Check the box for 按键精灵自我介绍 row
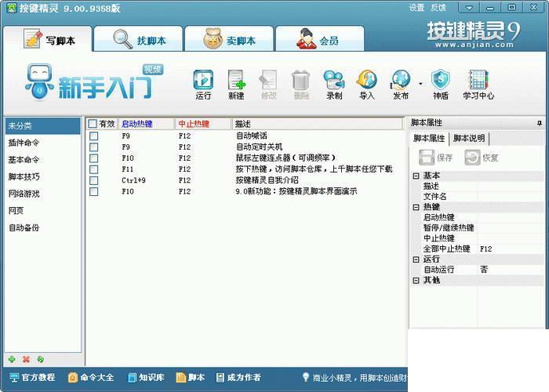This screenshot has height=392, width=549. 93,180
